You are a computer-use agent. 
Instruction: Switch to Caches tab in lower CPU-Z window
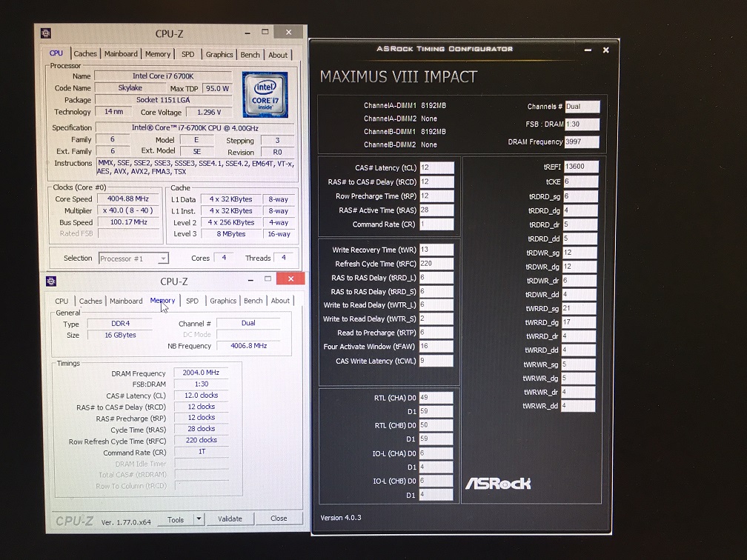click(90, 301)
